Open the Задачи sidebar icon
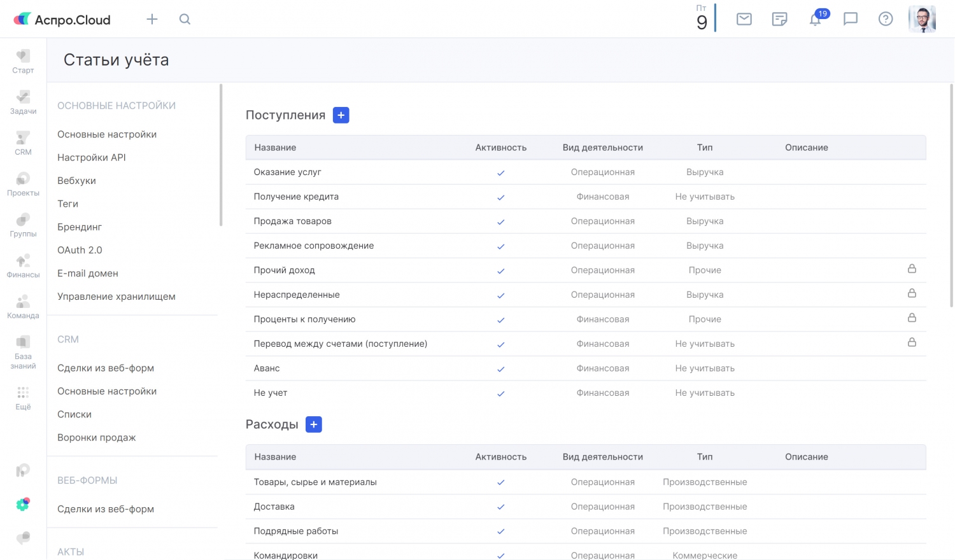This screenshot has height=560, width=955. click(x=23, y=102)
